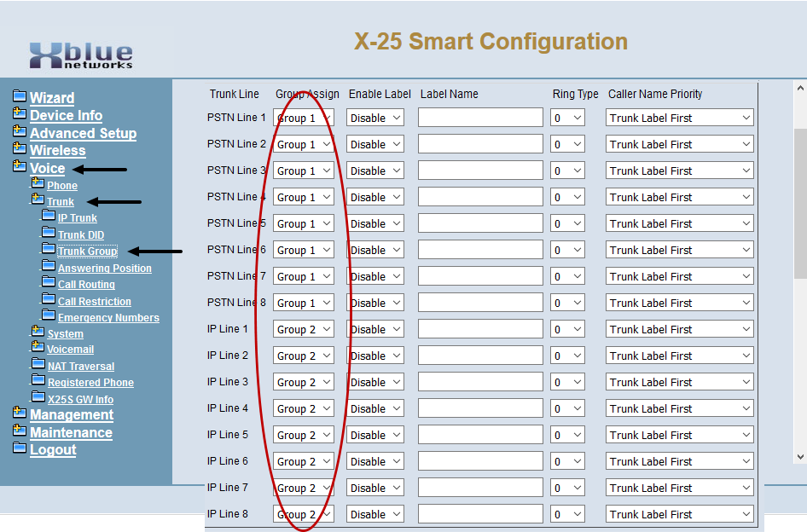Open the Device Info link
Viewport: 807px width, 532px height.
[x=66, y=115]
